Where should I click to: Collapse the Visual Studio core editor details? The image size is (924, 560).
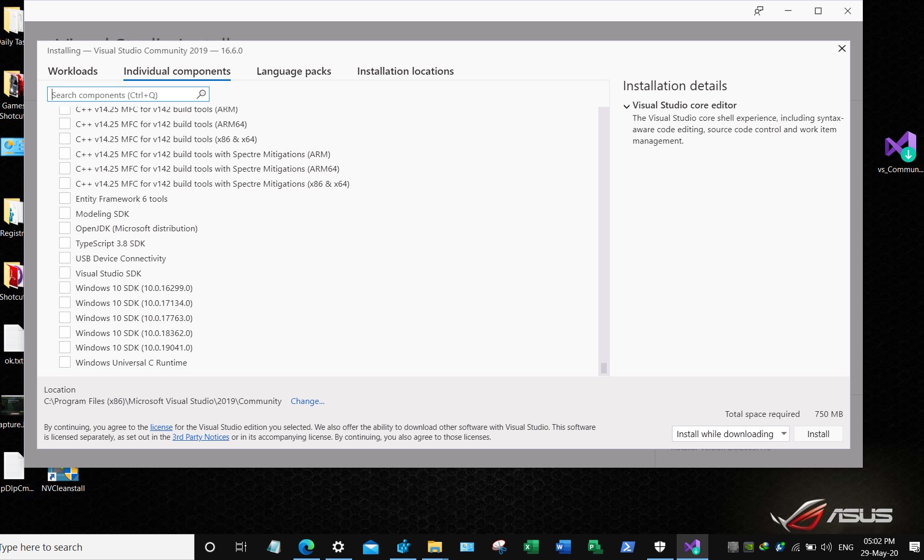point(627,106)
